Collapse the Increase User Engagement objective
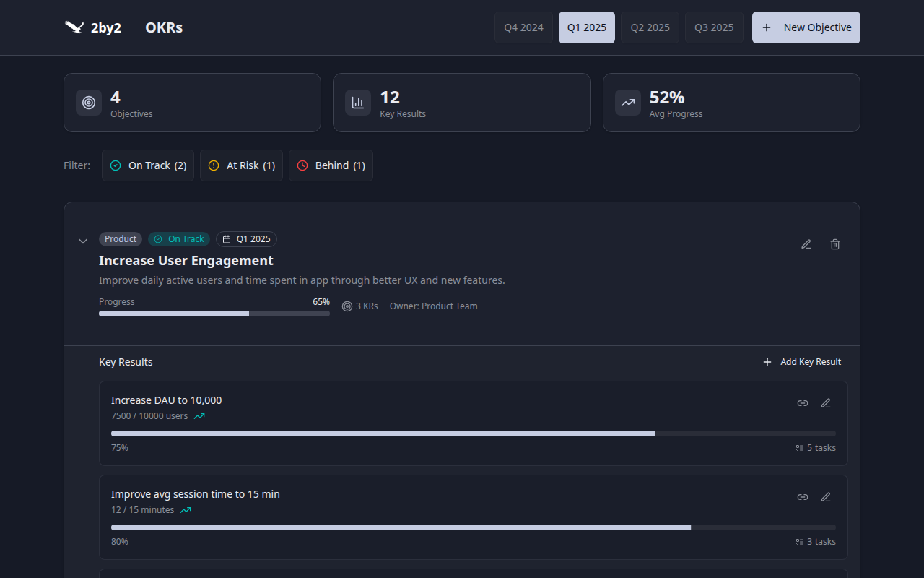The image size is (924, 578). coord(82,241)
